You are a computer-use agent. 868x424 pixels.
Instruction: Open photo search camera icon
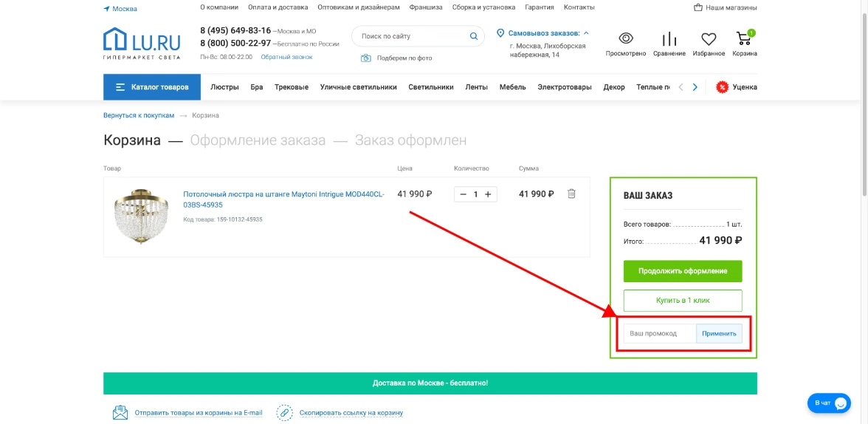(x=365, y=58)
